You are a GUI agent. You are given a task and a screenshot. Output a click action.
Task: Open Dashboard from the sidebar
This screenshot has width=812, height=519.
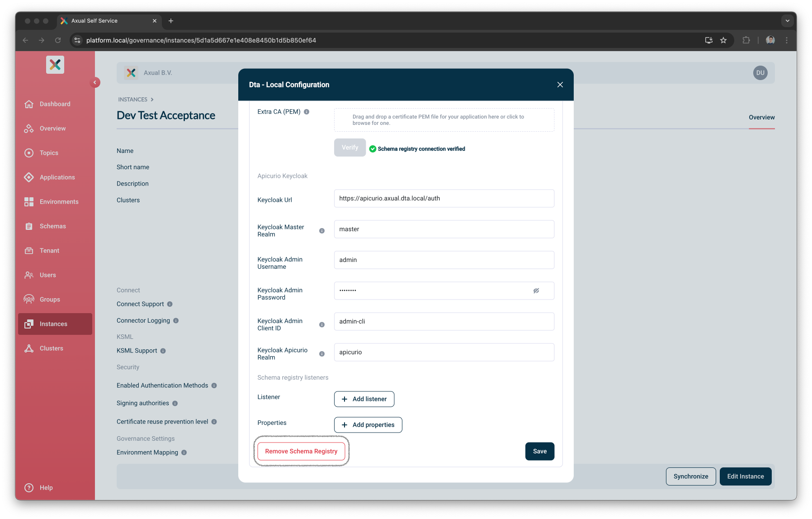pyautogui.click(x=55, y=104)
